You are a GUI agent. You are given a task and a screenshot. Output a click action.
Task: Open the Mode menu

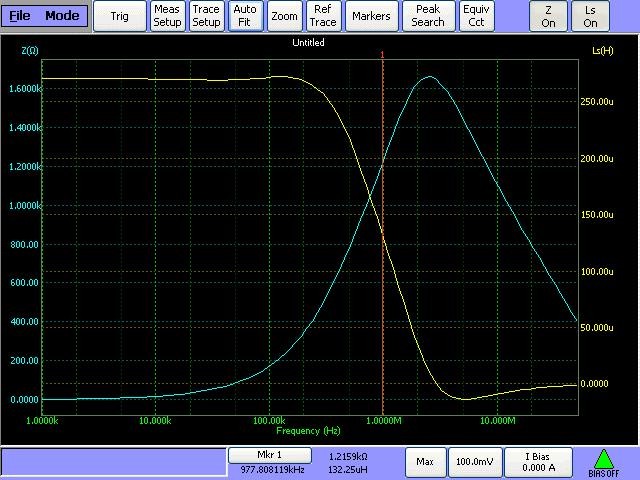tap(62, 16)
